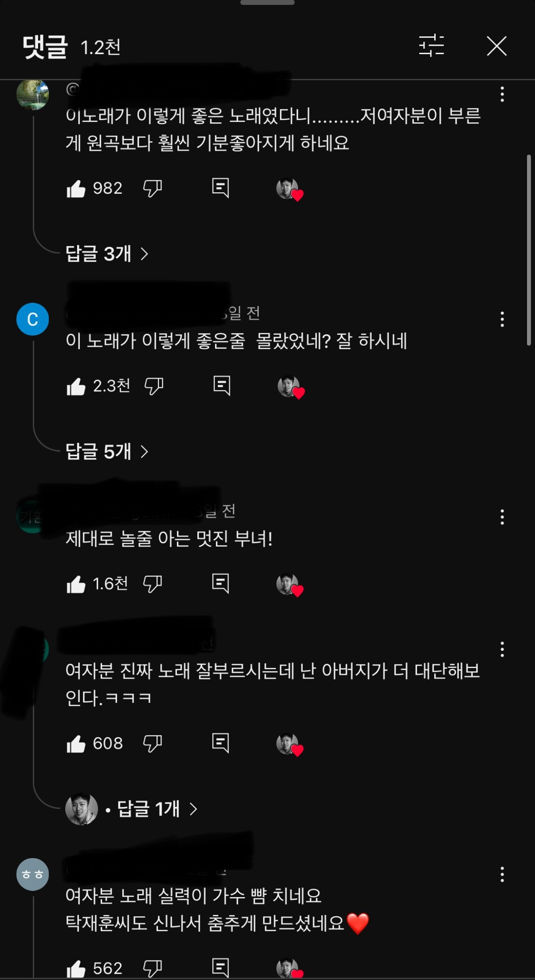
Task: Open the comment sort filter icon
Action: click(431, 46)
